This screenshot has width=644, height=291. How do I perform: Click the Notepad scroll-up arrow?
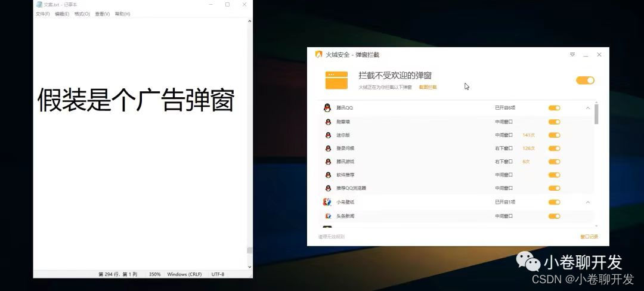point(249,21)
